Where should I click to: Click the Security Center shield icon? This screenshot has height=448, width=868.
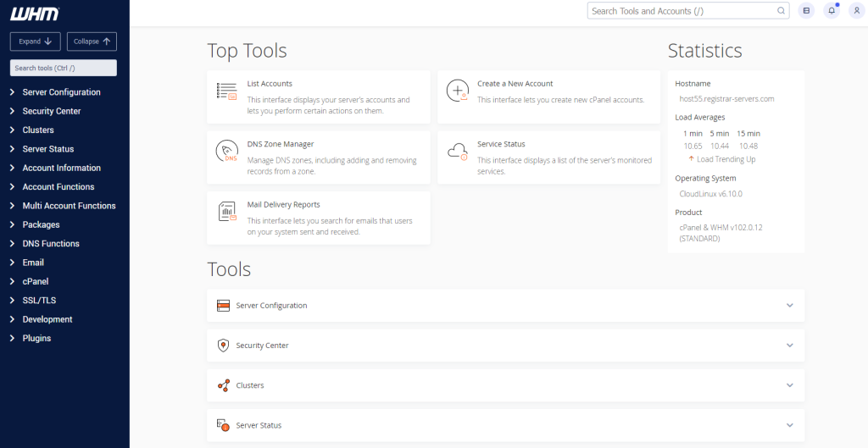point(224,346)
